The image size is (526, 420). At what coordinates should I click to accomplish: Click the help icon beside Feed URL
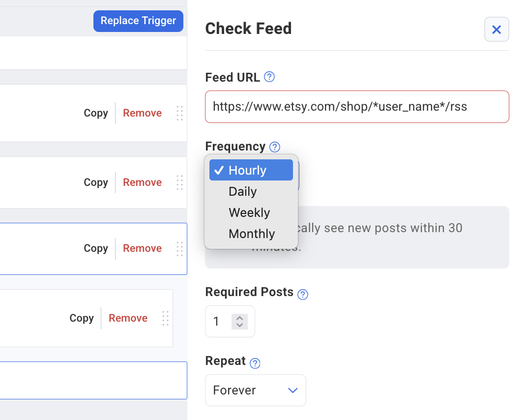(x=269, y=77)
